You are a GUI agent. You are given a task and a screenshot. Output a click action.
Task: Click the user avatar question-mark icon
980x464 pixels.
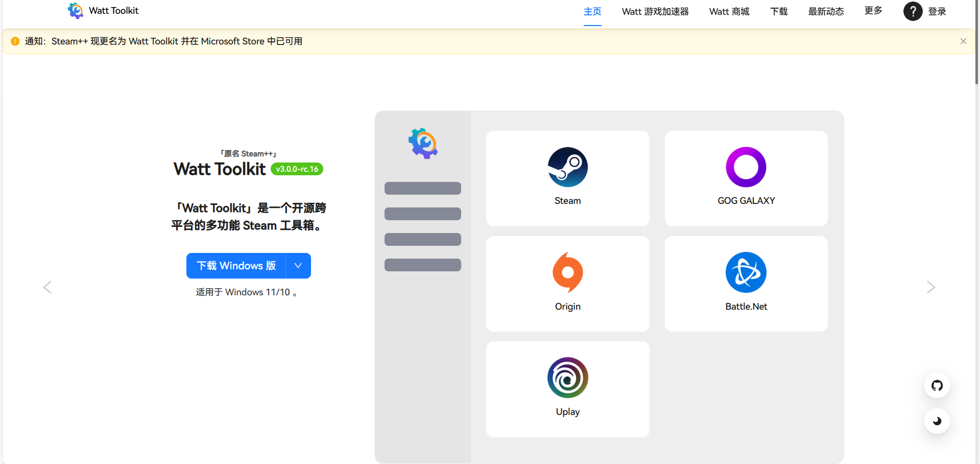[913, 11]
